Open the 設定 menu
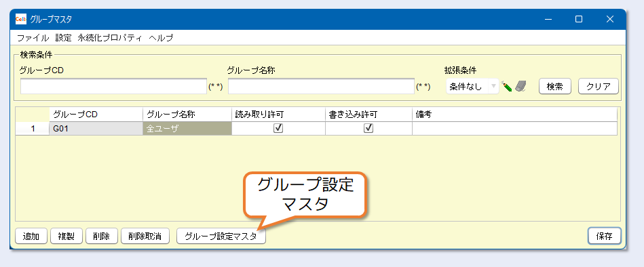The height and width of the screenshot is (267, 644). click(x=64, y=38)
